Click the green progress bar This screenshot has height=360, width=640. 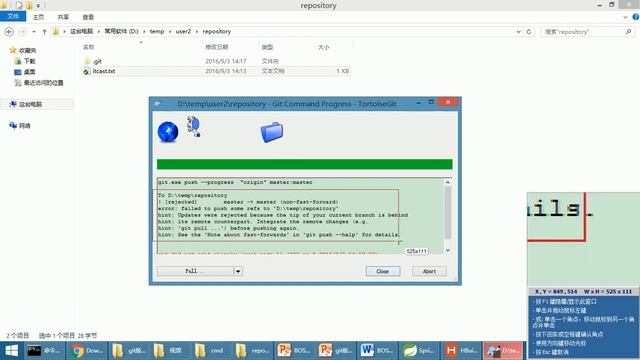click(304, 164)
